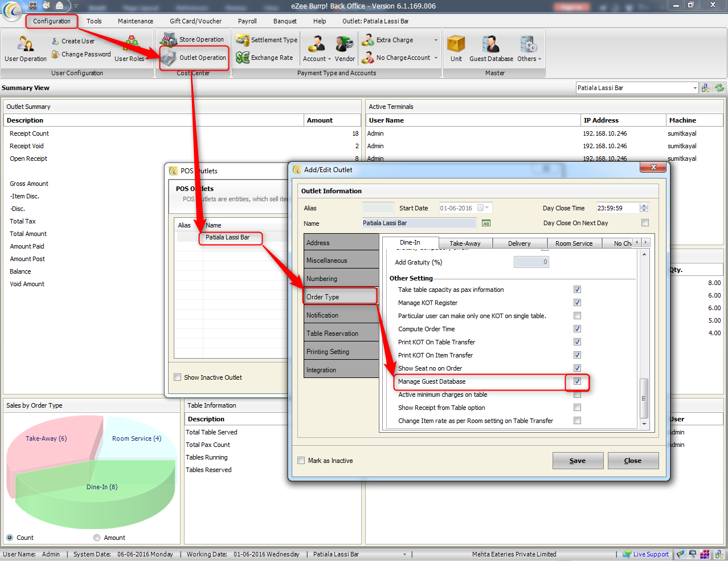
Task: Open Settlement Type
Action: (x=267, y=40)
